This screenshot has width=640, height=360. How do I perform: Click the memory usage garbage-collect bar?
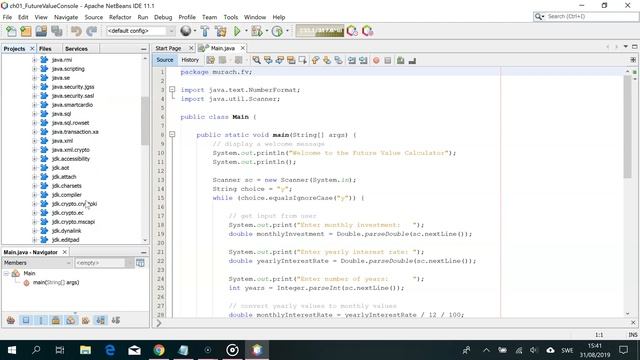click(x=320, y=31)
